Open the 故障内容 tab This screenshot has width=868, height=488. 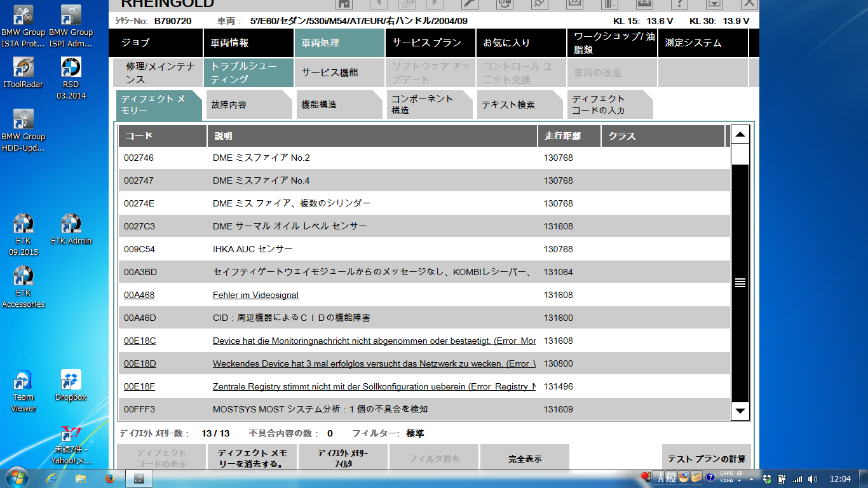coord(249,105)
